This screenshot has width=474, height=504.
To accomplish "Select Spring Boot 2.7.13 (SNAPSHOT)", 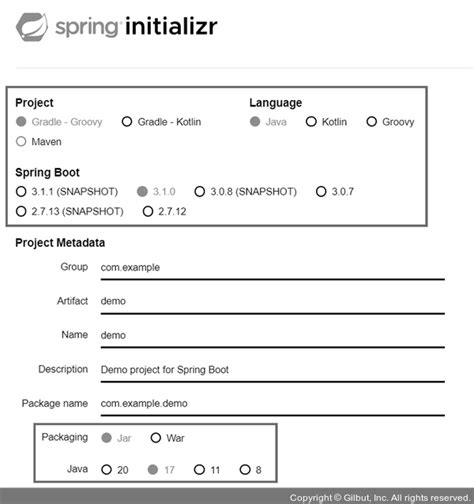I will (x=21, y=211).
